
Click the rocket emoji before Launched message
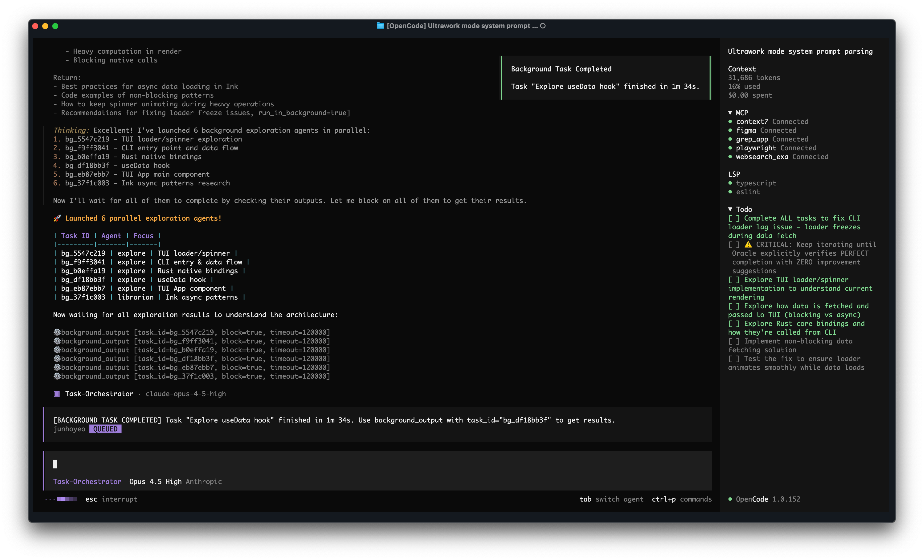pos(57,218)
